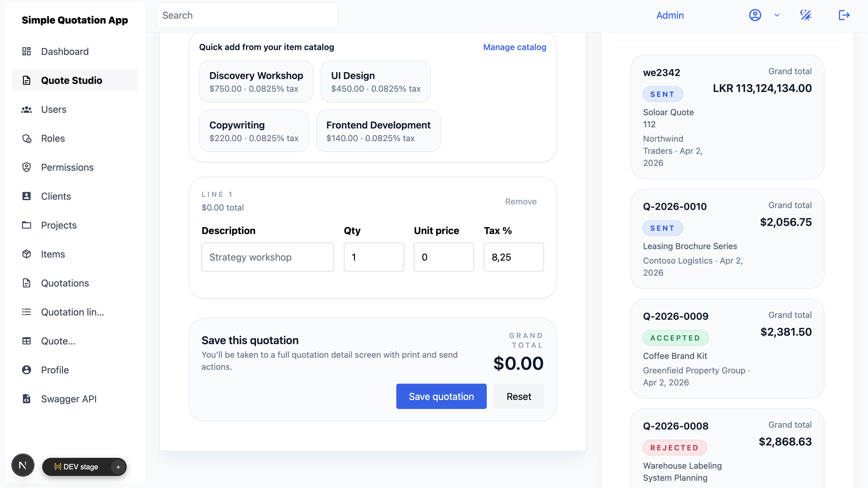Click the Save quotation button
The width and height of the screenshot is (868, 488).
(x=442, y=396)
